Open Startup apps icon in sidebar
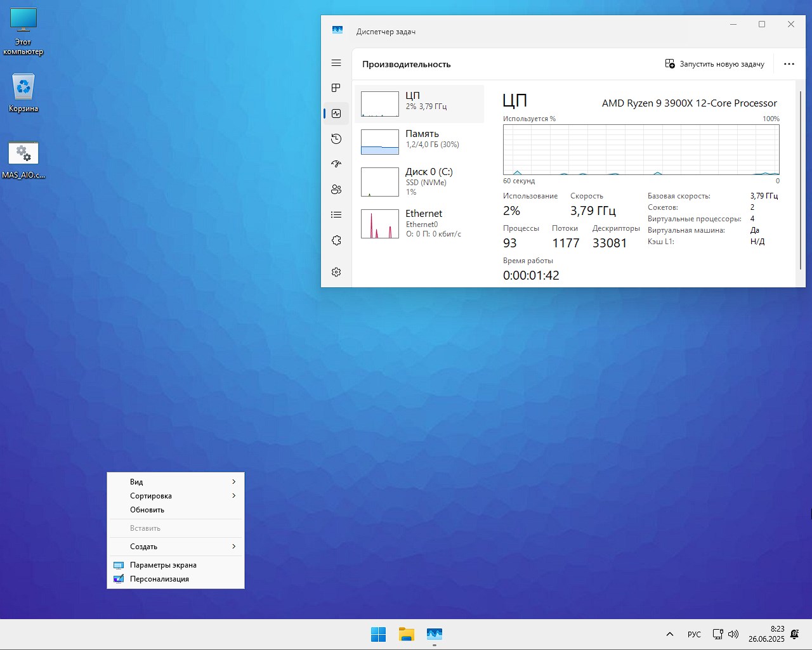The width and height of the screenshot is (812, 650). [x=336, y=164]
